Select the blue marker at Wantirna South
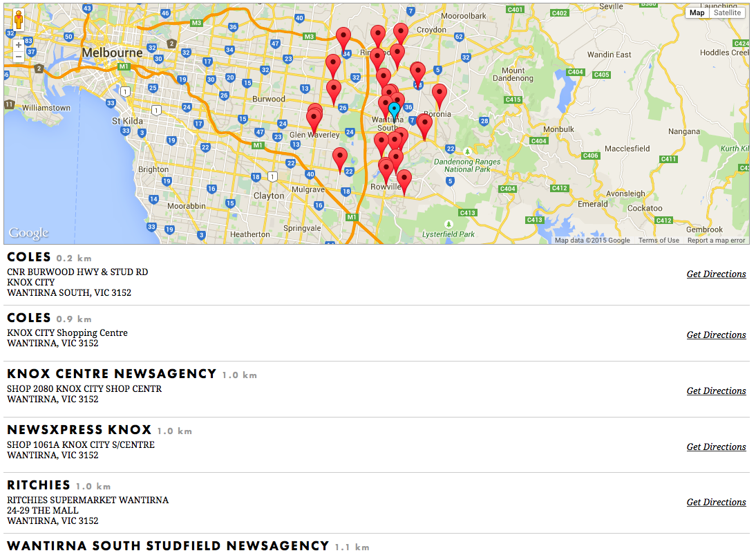The image size is (756, 553). [394, 111]
